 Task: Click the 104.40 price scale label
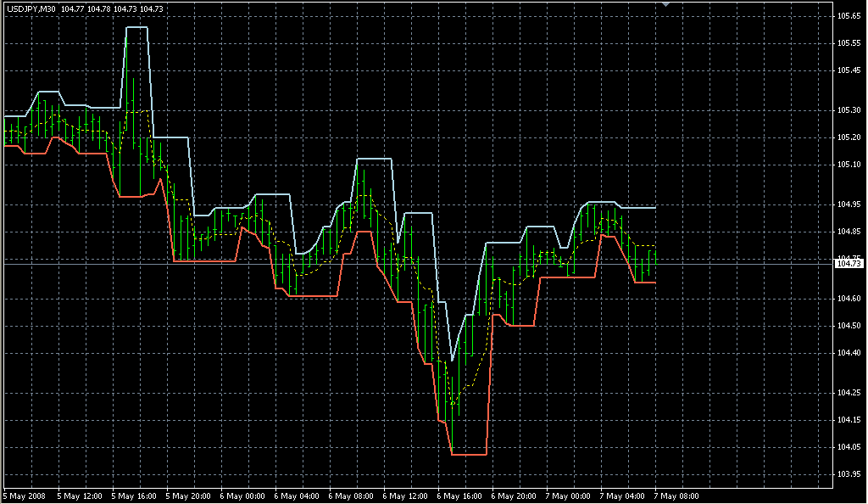coord(849,352)
